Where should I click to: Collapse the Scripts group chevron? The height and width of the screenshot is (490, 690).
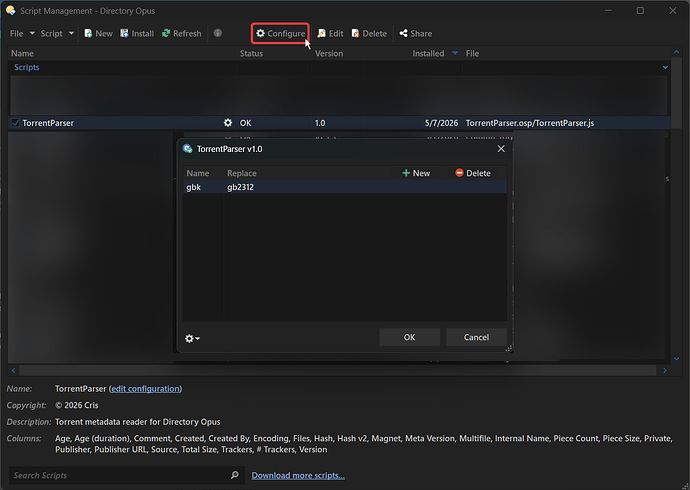(x=665, y=67)
